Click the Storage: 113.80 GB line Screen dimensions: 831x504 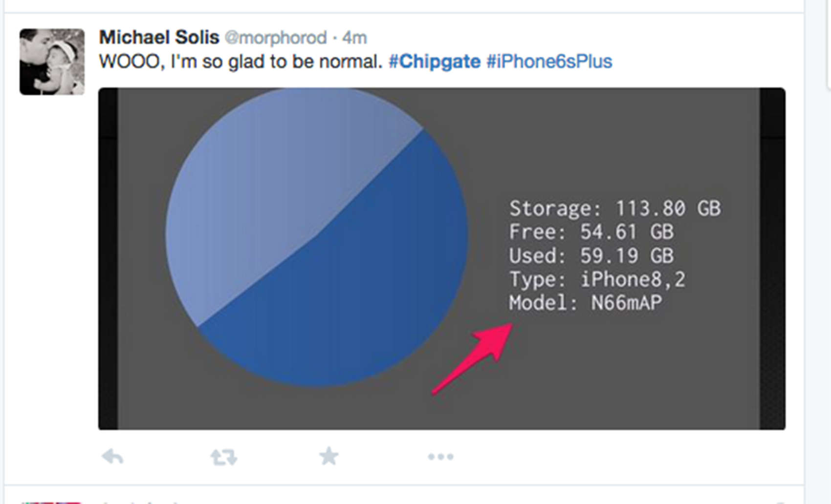click(x=614, y=209)
